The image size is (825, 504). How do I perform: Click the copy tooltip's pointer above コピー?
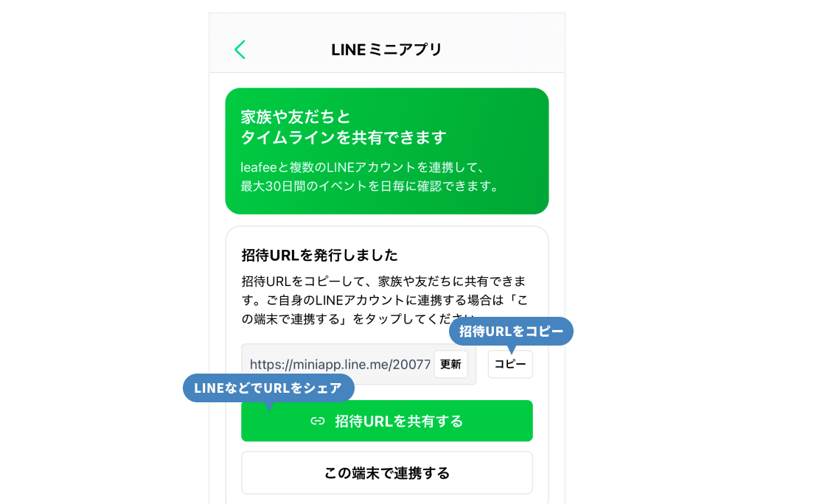click(x=511, y=349)
